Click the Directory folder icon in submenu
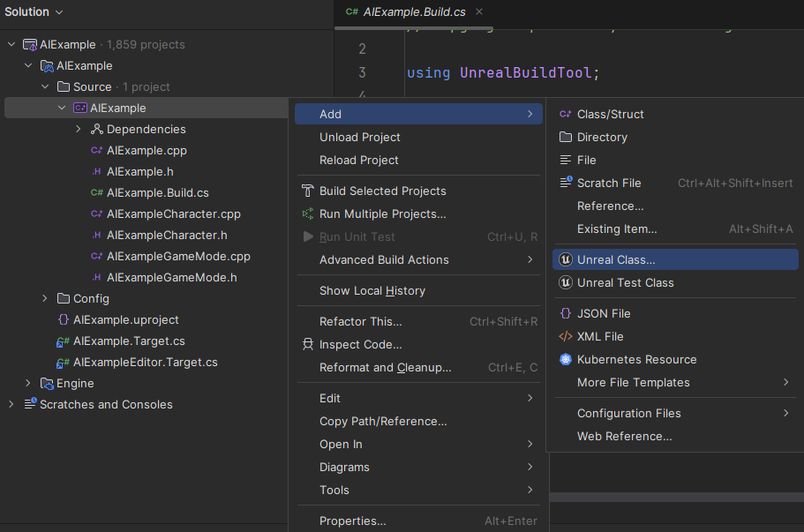 pyautogui.click(x=566, y=137)
